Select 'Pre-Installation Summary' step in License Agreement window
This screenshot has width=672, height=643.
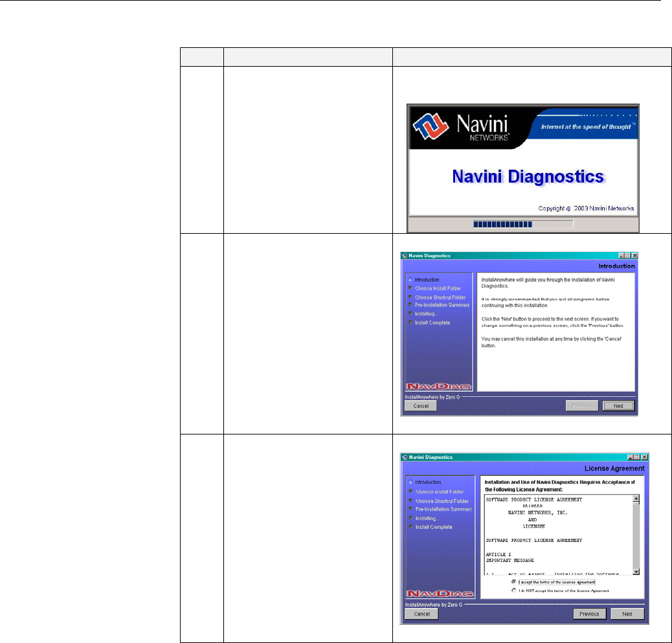click(443, 509)
